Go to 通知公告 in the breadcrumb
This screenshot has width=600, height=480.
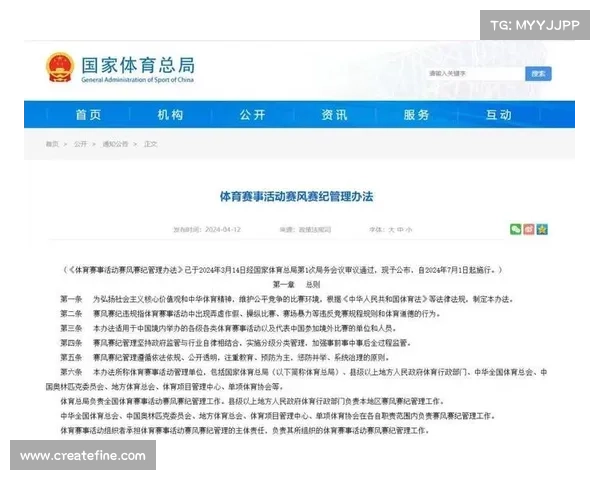115,144
